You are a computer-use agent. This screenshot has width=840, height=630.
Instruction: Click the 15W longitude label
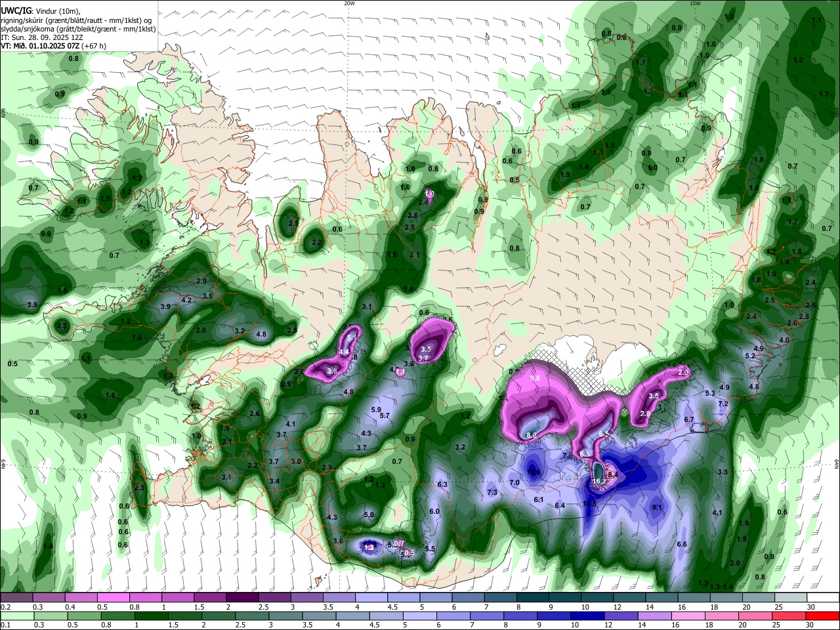(695, 3)
